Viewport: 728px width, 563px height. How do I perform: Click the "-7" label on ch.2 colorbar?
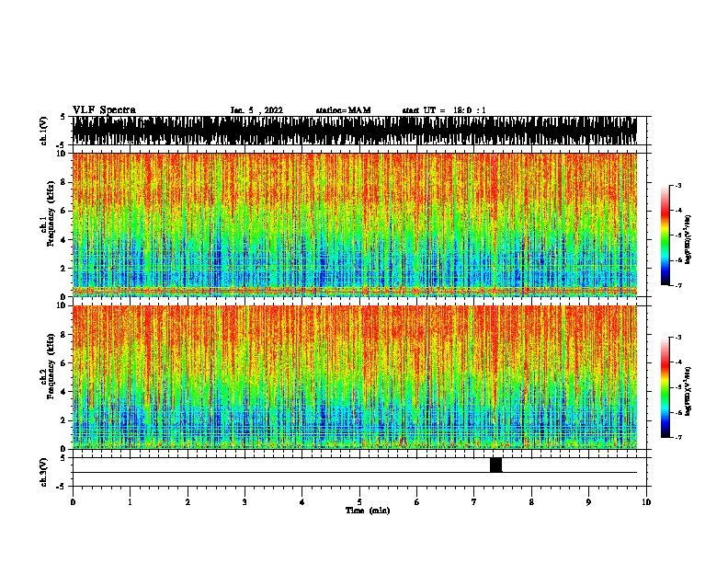click(677, 437)
